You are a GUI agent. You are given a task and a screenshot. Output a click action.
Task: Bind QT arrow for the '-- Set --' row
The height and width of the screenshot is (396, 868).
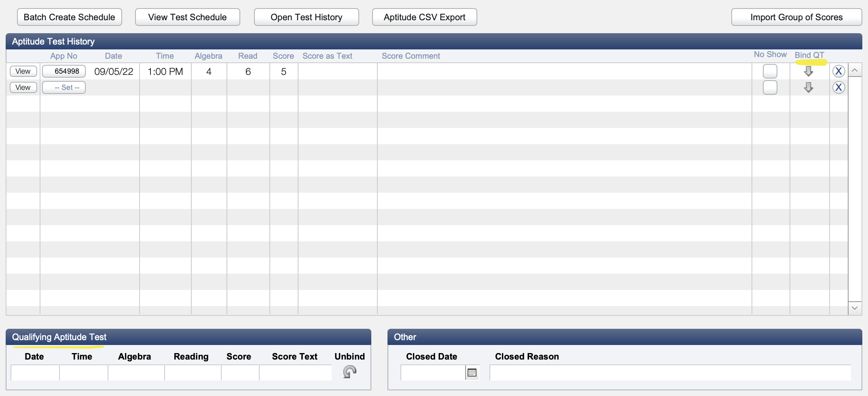[x=808, y=87]
